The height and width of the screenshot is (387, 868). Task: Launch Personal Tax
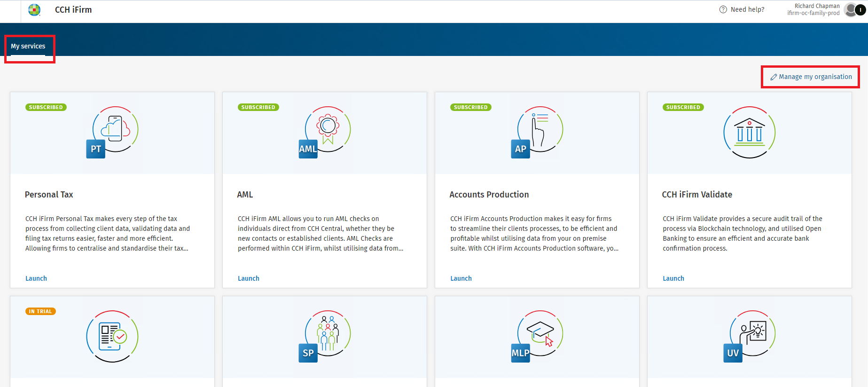click(x=36, y=278)
